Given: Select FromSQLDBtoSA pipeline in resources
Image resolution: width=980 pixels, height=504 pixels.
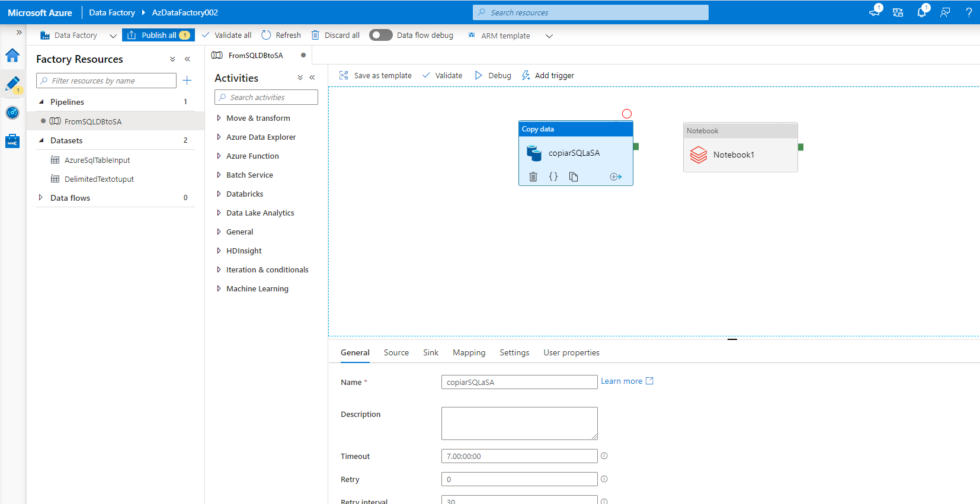Looking at the screenshot, I should click(x=93, y=121).
